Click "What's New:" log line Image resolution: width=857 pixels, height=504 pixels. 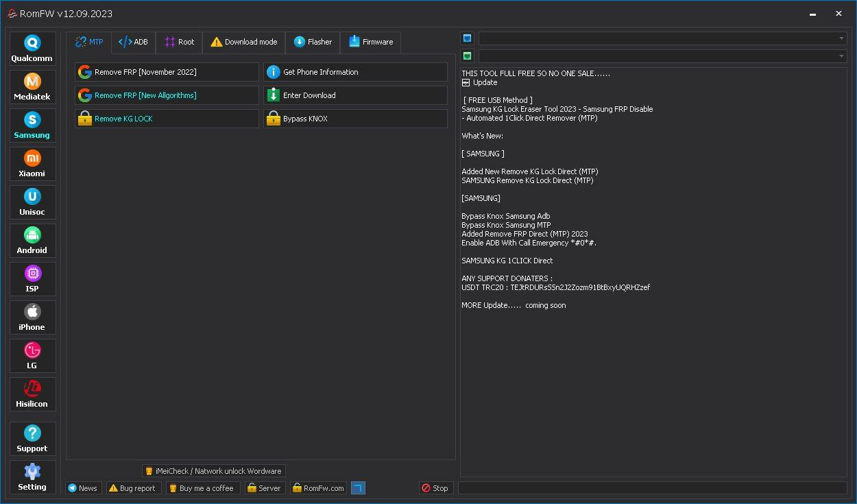(483, 136)
